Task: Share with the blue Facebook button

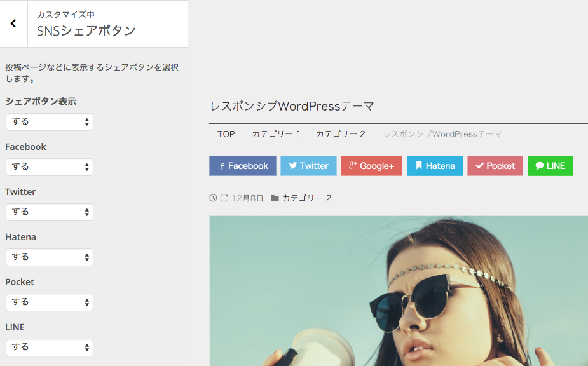Action: click(243, 166)
